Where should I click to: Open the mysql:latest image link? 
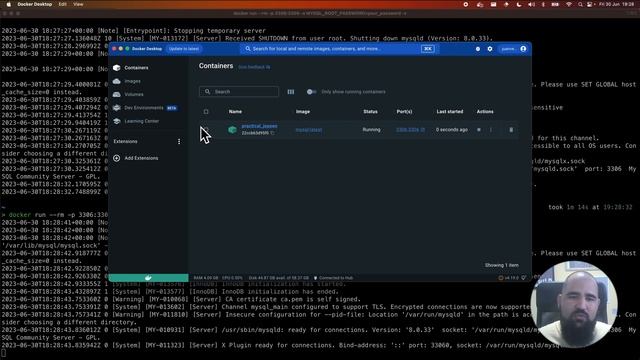pos(309,130)
